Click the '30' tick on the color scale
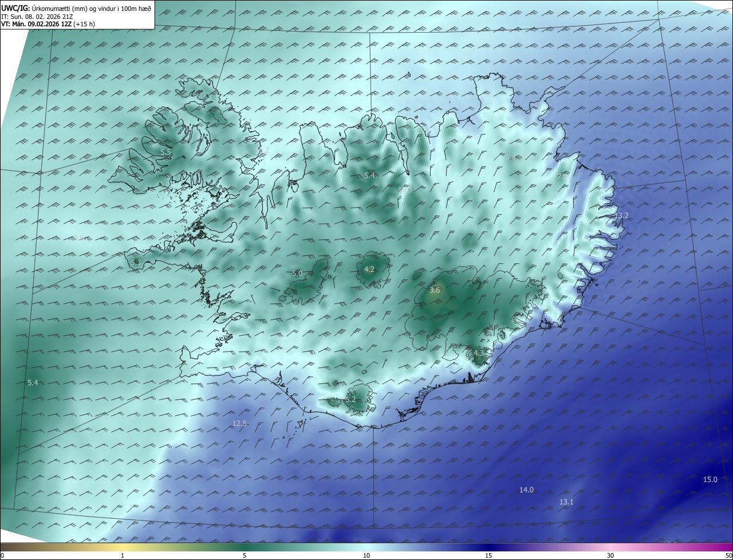Image resolution: width=733 pixels, height=560 pixels. click(x=610, y=556)
